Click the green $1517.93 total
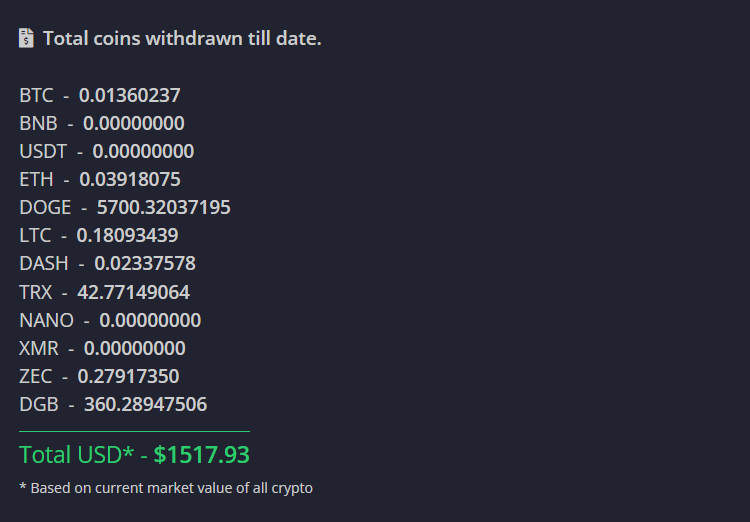The image size is (750, 522). pyautogui.click(x=201, y=455)
